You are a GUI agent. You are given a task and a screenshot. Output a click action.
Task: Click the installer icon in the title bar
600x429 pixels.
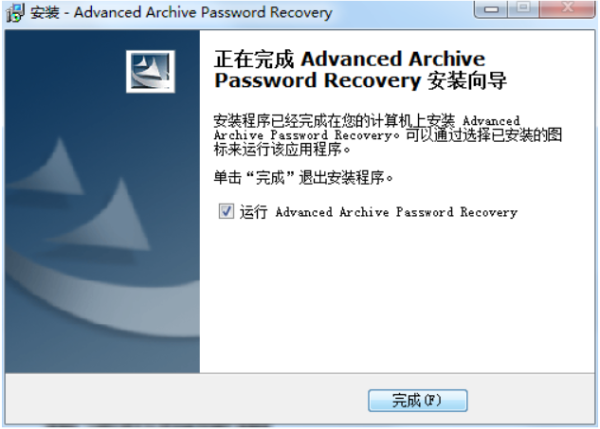(x=15, y=12)
